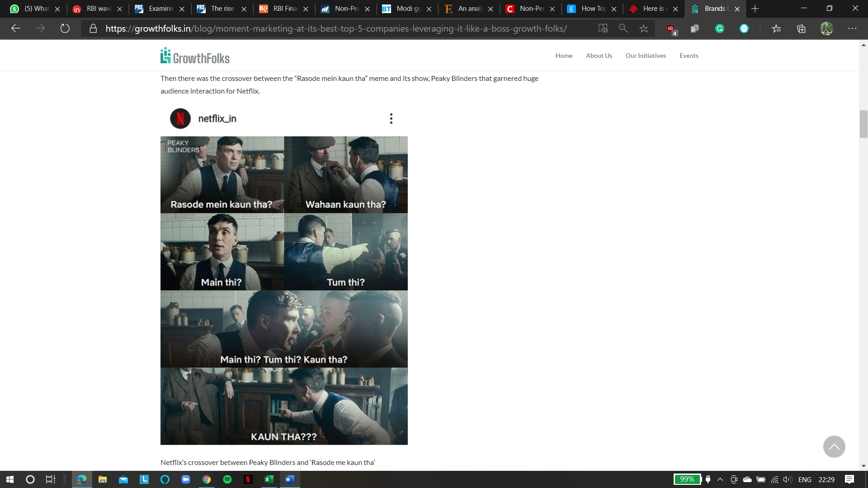Open the browser Settings and more menu
Viewport: 868px width, 488px height.
pos(852,28)
